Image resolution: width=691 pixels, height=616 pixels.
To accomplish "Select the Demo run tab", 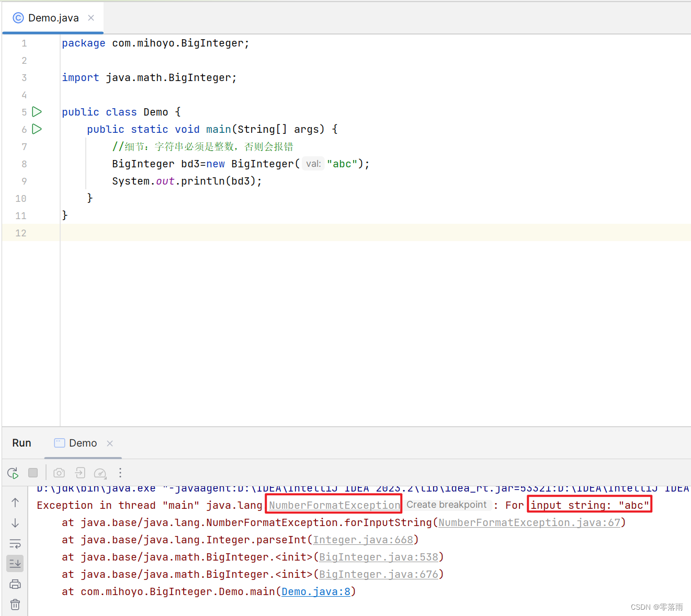I will [x=83, y=443].
